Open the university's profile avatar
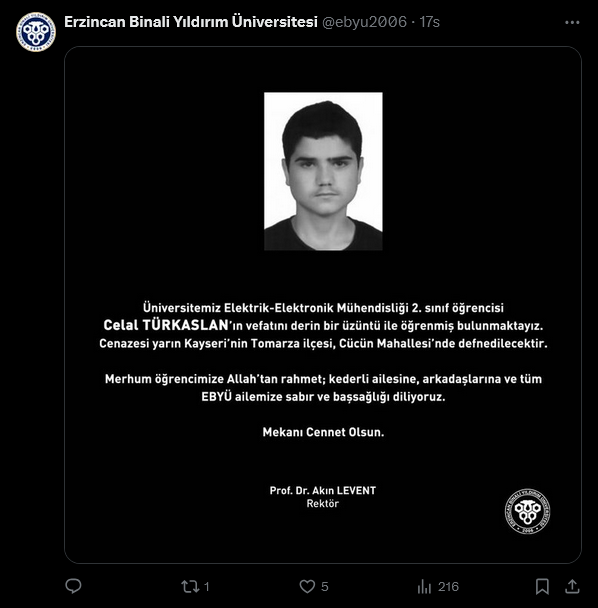The image size is (598, 608). (36, 32)
